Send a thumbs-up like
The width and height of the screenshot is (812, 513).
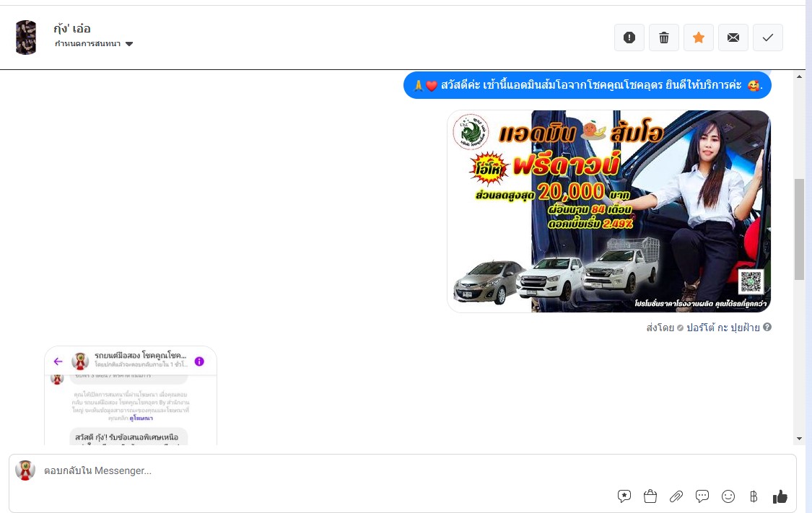tap(780, 496)
